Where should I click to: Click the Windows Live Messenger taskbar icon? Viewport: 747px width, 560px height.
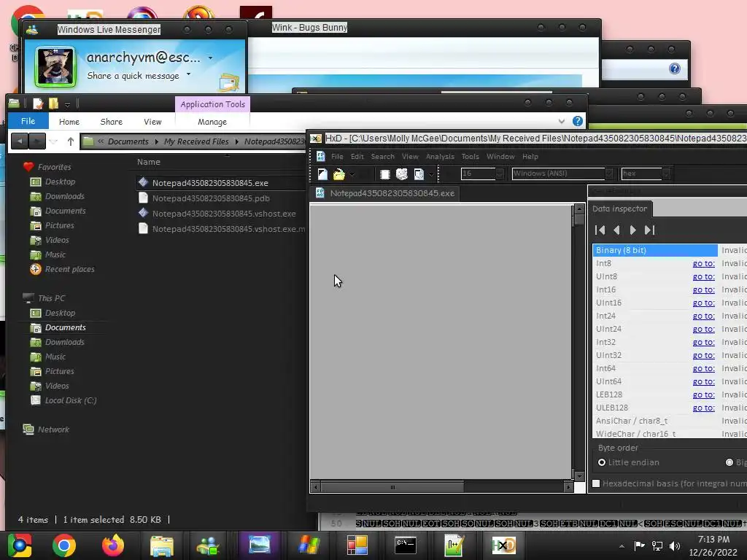click(x=208, y=545)
